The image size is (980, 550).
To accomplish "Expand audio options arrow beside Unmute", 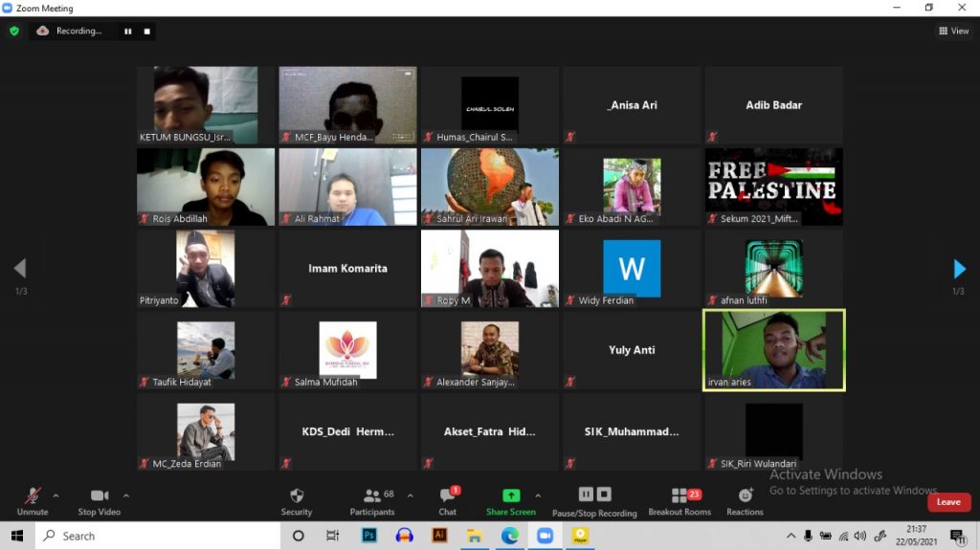I will coord(56,495).
